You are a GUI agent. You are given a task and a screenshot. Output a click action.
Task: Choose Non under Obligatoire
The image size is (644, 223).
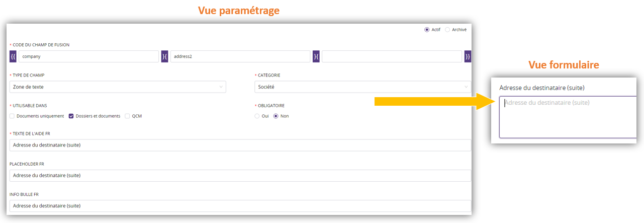pyautogui.click(x=275, y=116)
